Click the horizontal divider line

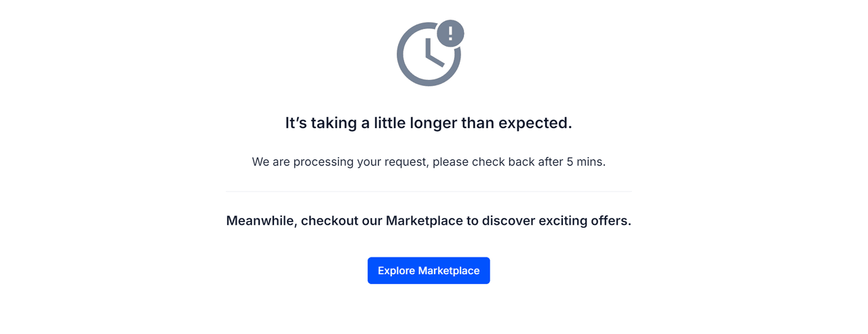click(x=429, y=192)
